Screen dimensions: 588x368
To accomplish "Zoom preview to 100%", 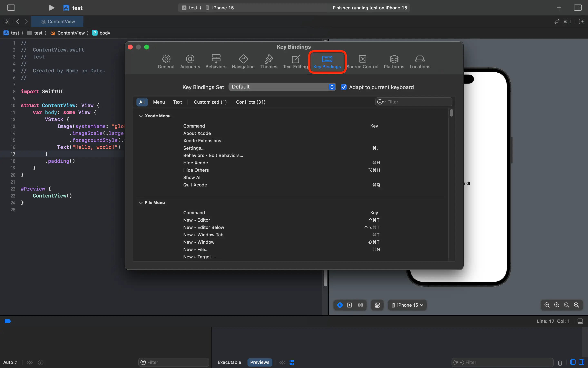I will 557,305.
